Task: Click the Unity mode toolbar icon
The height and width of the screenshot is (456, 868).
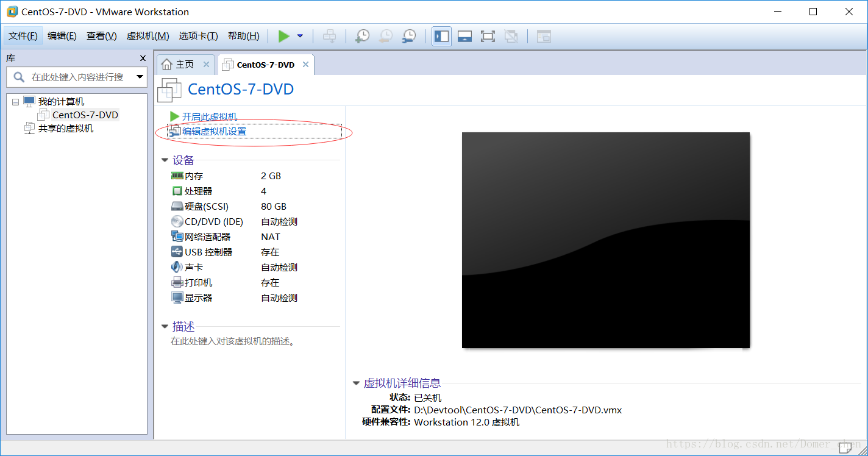Action: click(511, 36)
